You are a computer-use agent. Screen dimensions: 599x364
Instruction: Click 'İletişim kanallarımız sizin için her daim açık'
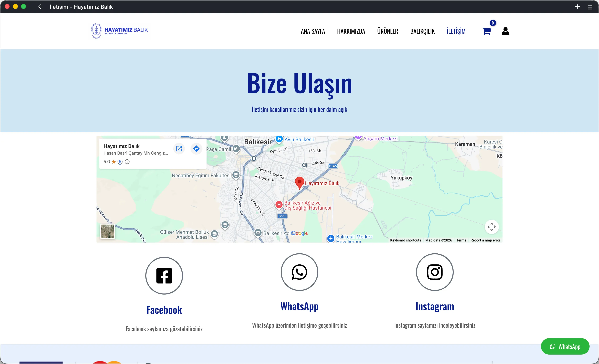pos(299,109)
